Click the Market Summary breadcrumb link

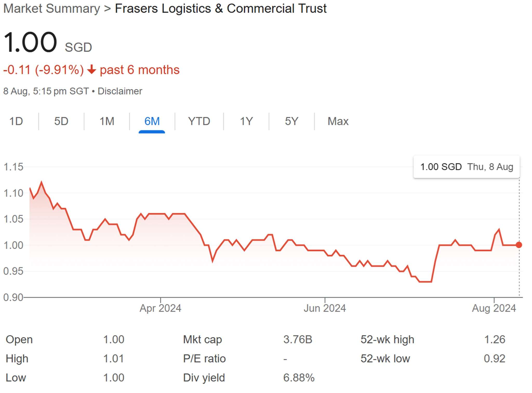click(52, 9)
